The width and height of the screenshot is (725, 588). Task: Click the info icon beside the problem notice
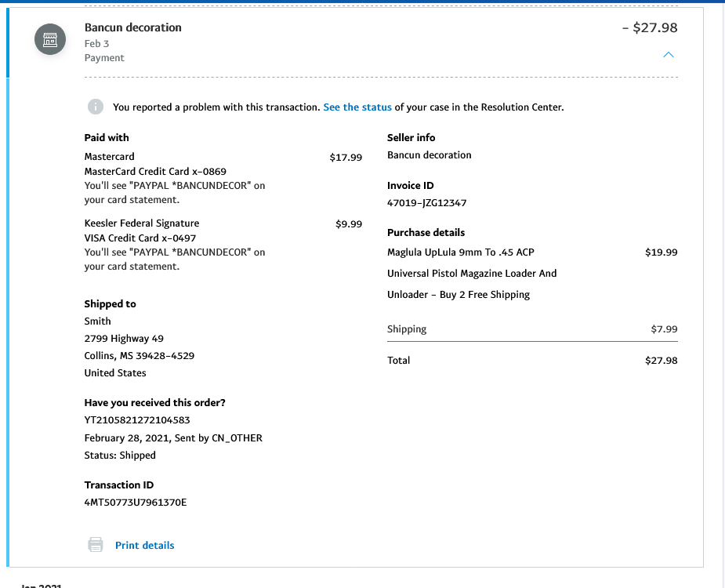[95, 107]
